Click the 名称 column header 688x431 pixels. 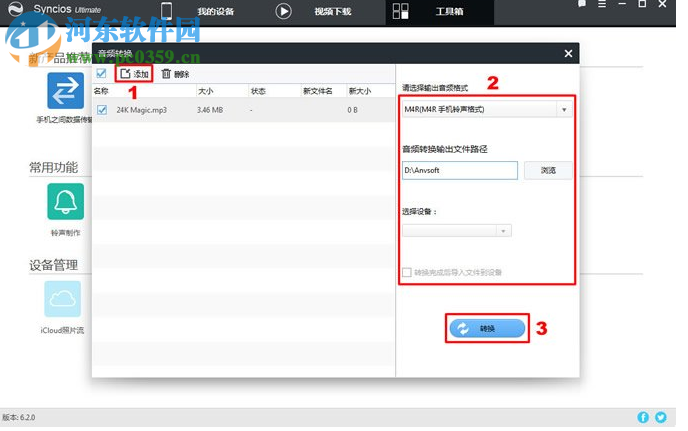(x=101, y=91)
